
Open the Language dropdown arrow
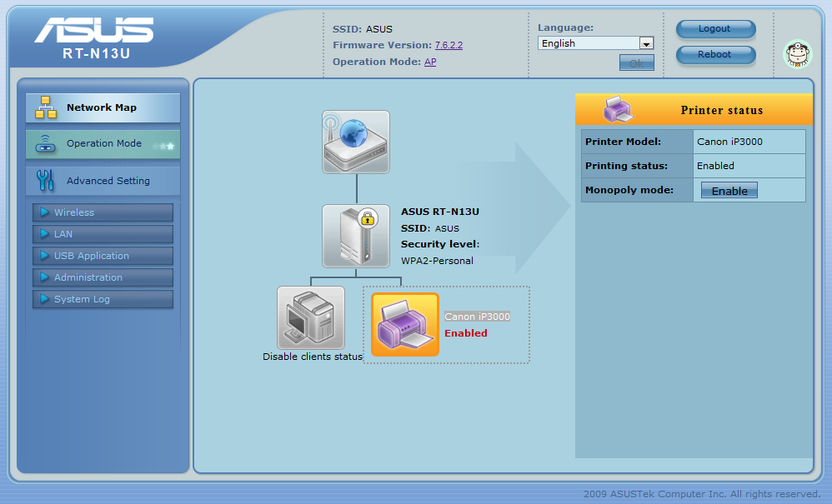646,43
